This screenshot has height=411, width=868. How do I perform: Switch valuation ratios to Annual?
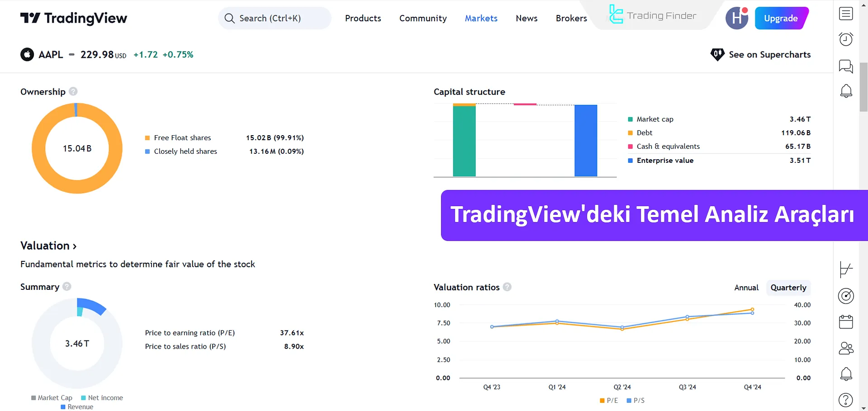click(746, 288)
